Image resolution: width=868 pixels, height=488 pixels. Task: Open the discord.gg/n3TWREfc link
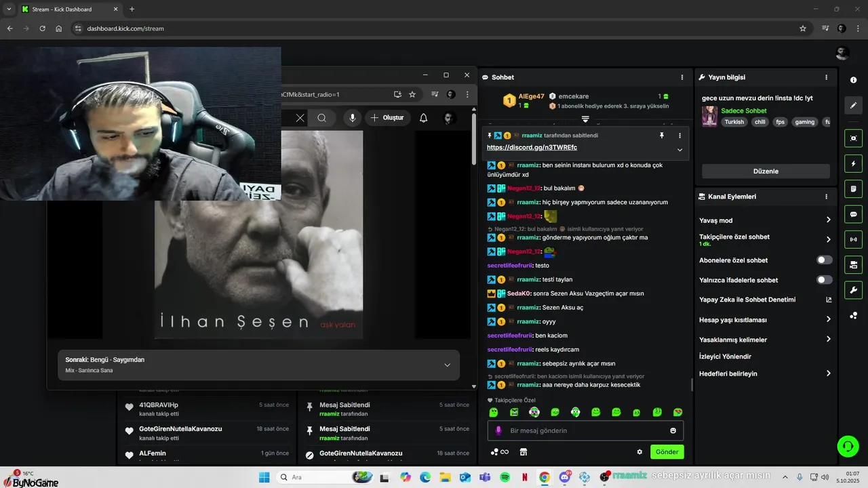coord(532,147)
